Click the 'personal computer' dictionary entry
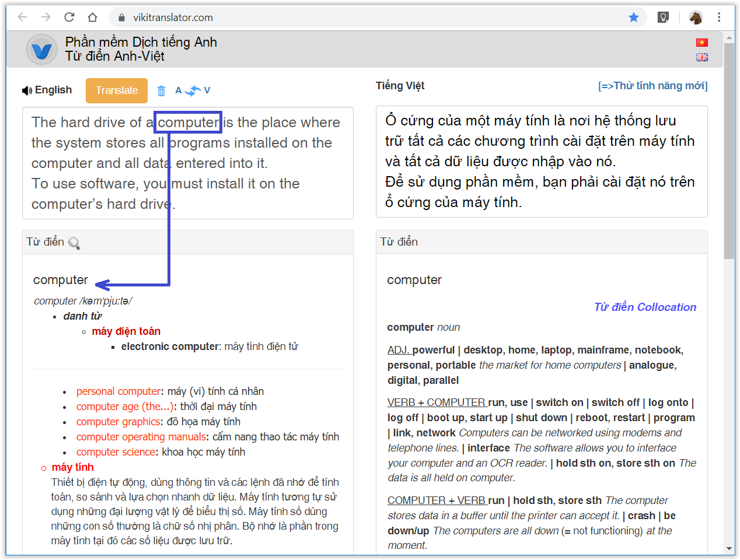 click(x=118, y=391)
